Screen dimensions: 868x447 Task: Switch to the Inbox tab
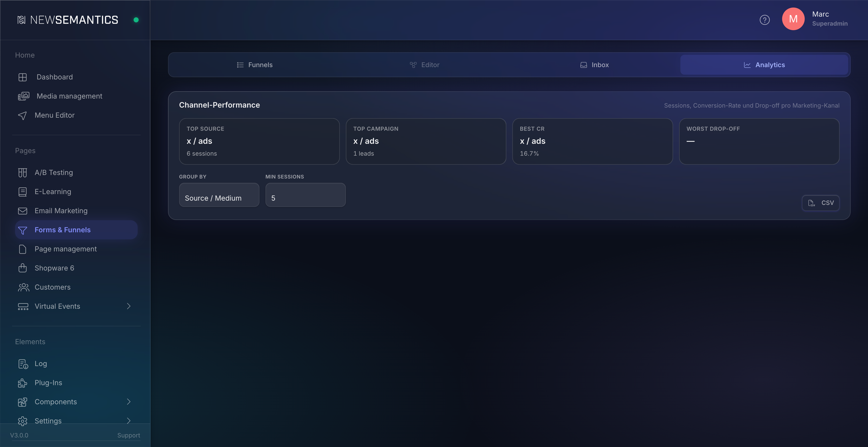point(594,65)
